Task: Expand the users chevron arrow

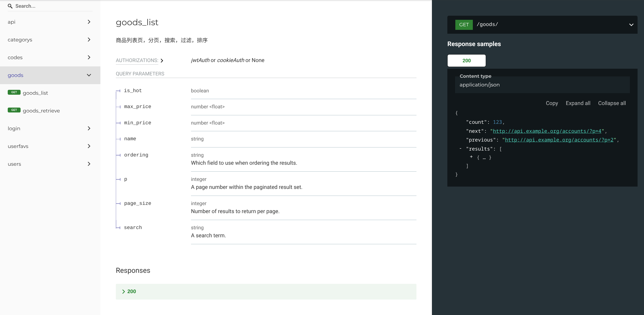Action: pos(89,164)
